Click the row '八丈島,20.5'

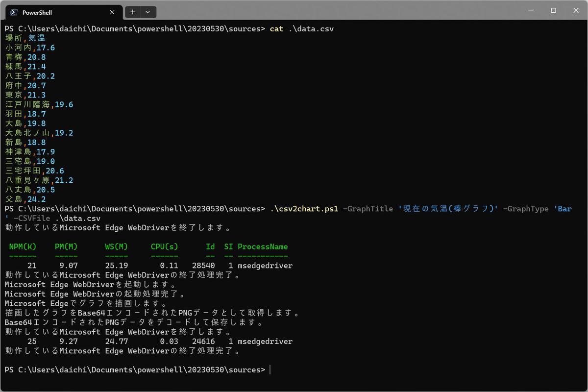tap(30, 190)
